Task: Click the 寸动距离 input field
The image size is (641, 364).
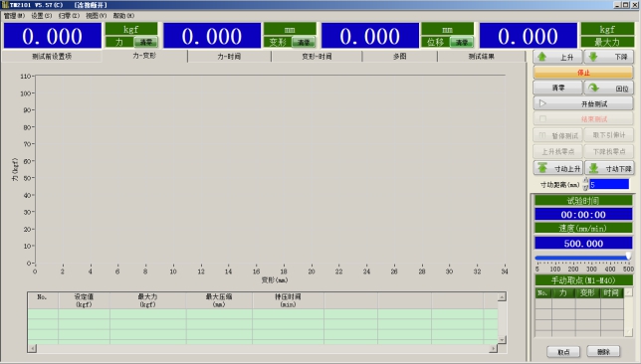Action: [609, 184]
